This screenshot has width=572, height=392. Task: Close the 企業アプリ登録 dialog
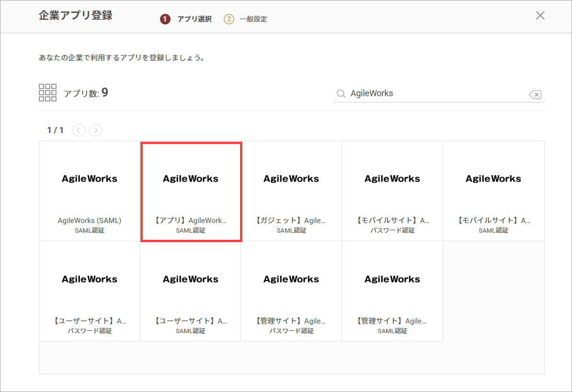540,15
